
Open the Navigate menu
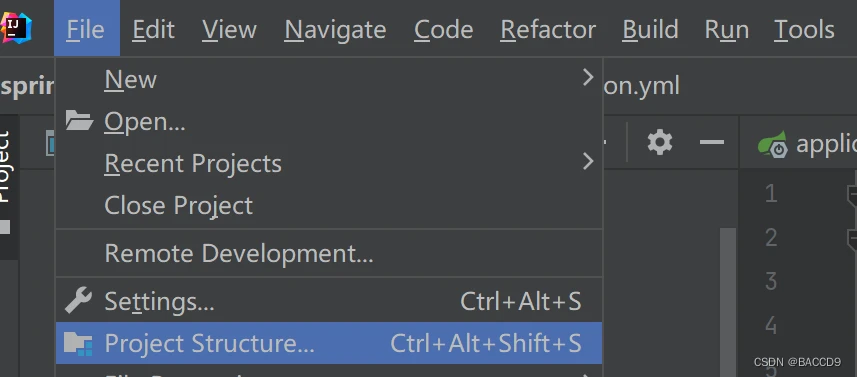coord(335,29)
